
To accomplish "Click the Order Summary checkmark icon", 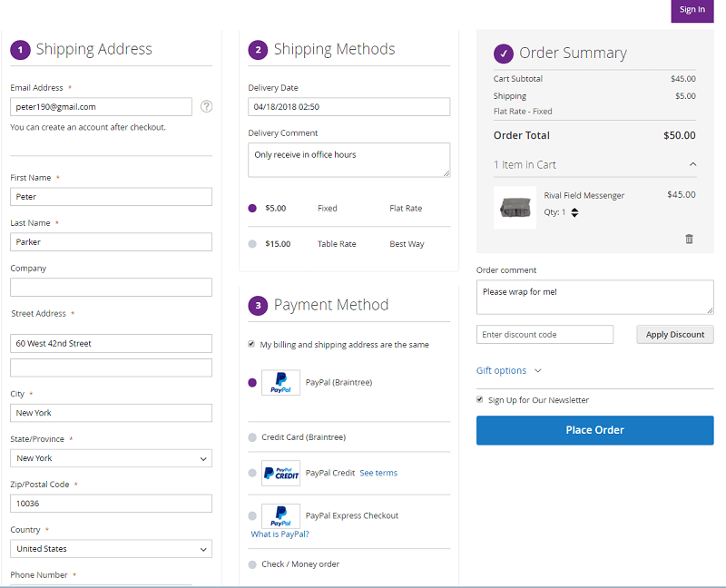I will click(x=503, y=54).
